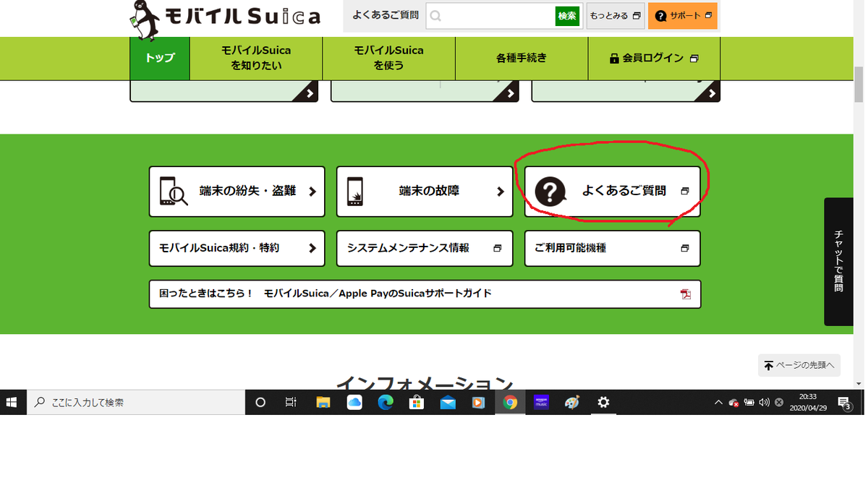The height and width of the screenshot is (488, 868).
Task: Select the トップ navigation tab
Action: click(x=160, y=59)
